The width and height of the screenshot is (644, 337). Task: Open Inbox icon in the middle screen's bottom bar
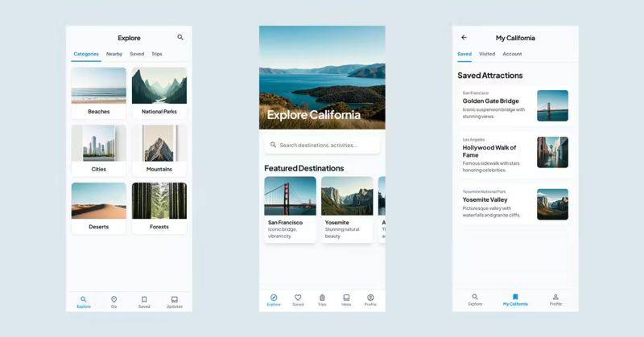346,297
